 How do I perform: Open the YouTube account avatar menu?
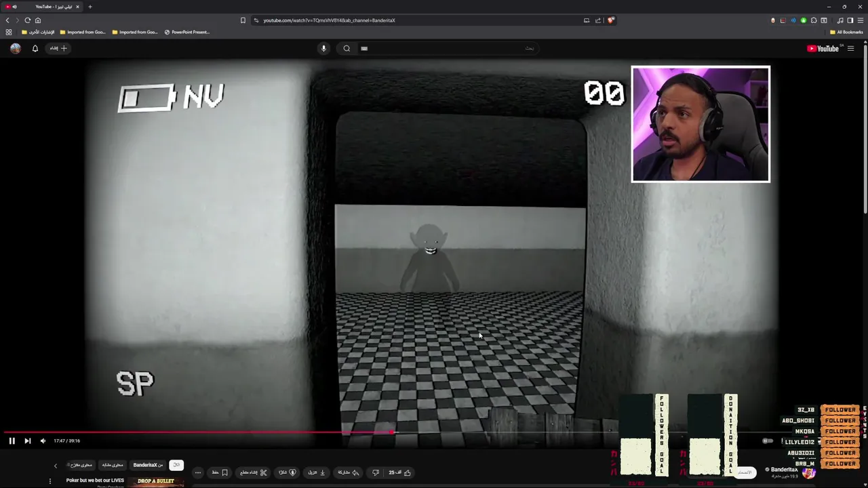(x=16, y=48)
